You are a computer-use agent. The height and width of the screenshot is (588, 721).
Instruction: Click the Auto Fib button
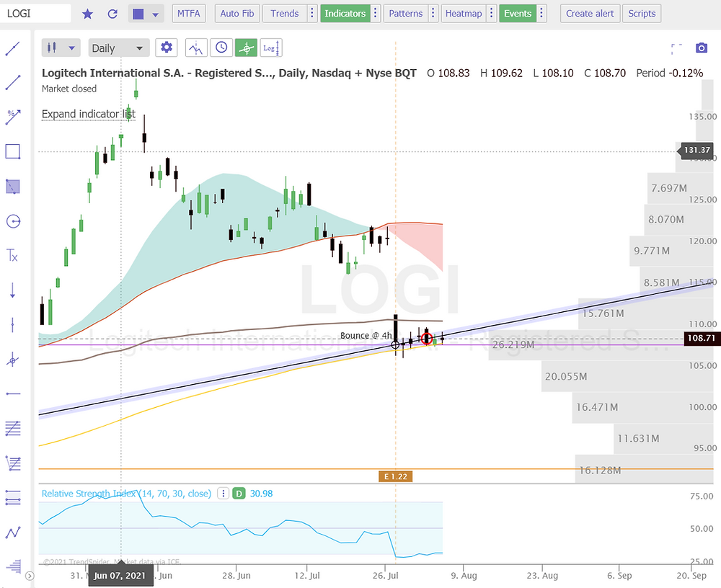(x=236, y=14)
